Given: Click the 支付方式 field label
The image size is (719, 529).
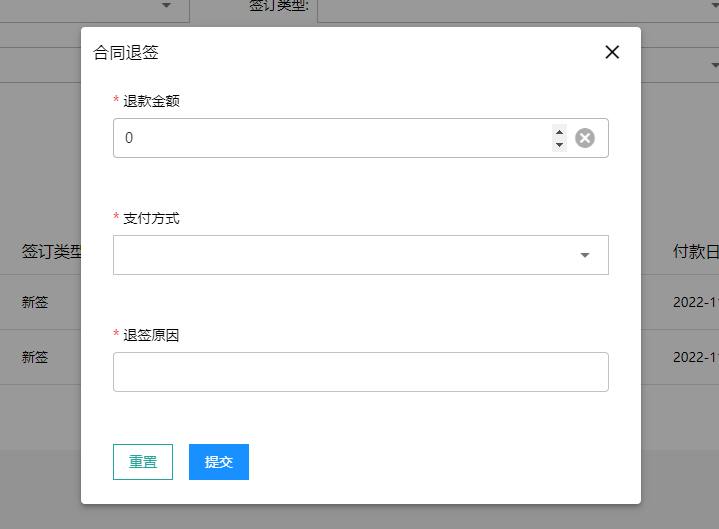Looking at the screenshot, I should click(151, 218).
